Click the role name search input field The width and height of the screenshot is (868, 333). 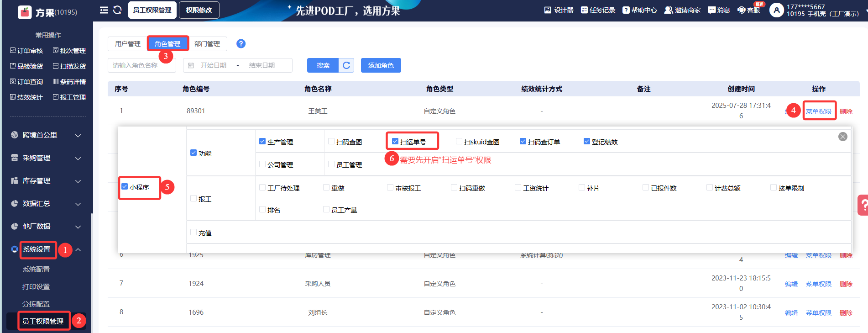coord(141,65)
